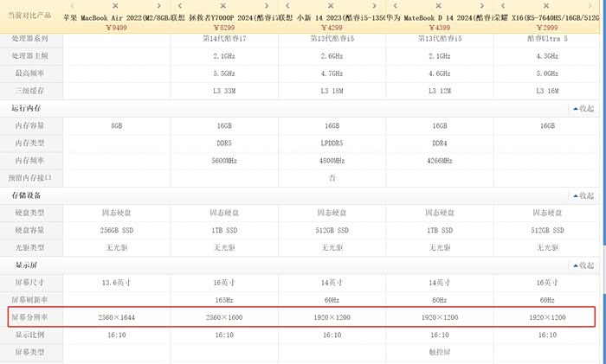Click the 2.6GHz processor frequency cell
Screen dimensions: 606x364
click(332, 56)
